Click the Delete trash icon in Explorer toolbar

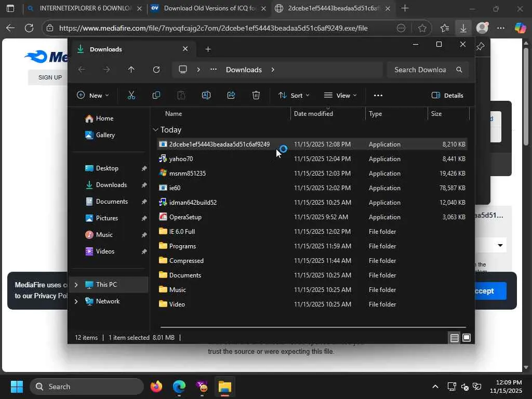[x=256, y=96]
